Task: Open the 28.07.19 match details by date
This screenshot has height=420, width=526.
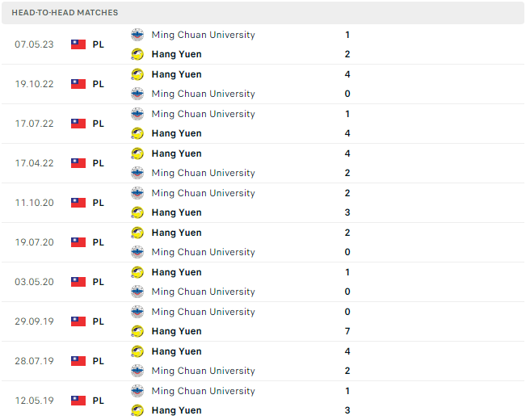Action: tap(34, 361)
